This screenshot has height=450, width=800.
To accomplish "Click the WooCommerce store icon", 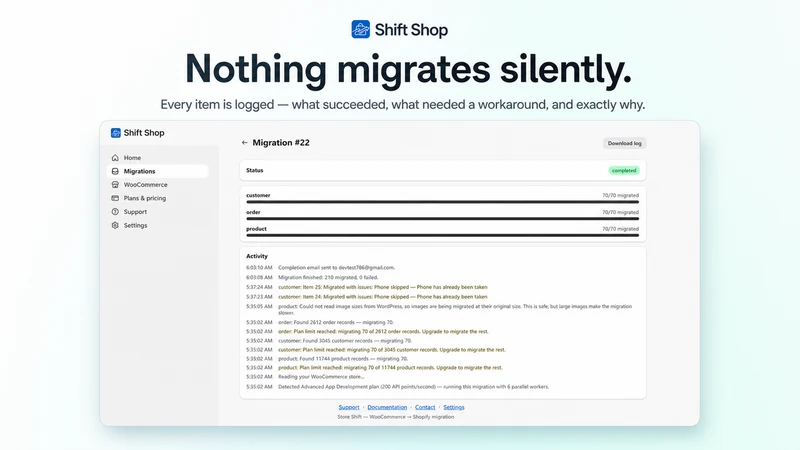I will point(115,185).
